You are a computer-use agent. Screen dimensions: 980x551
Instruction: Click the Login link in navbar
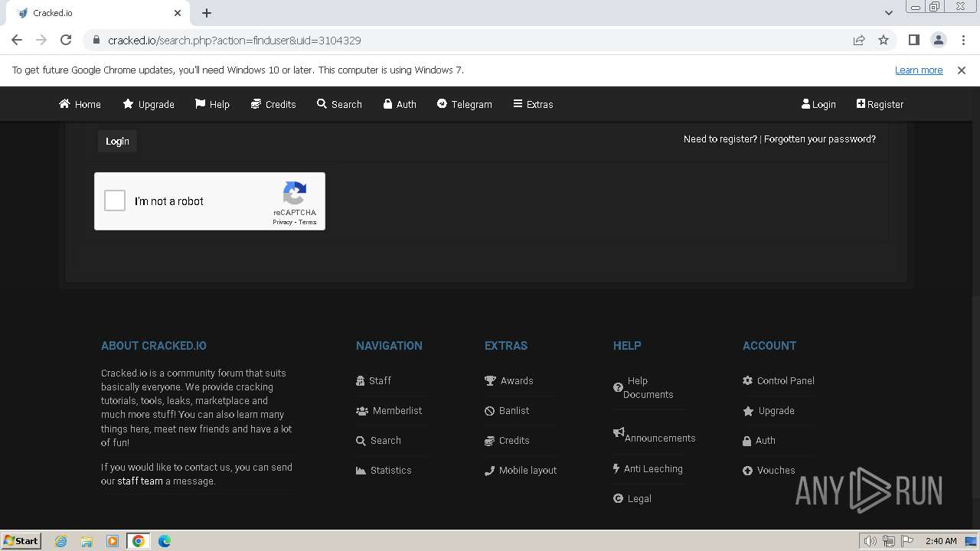click(818, 104)
